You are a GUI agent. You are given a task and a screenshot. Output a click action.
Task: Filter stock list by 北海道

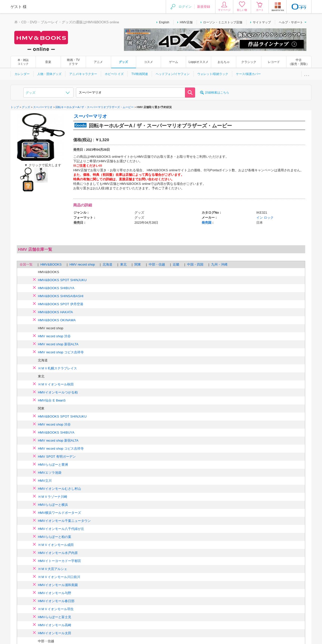tap(107, 265)
